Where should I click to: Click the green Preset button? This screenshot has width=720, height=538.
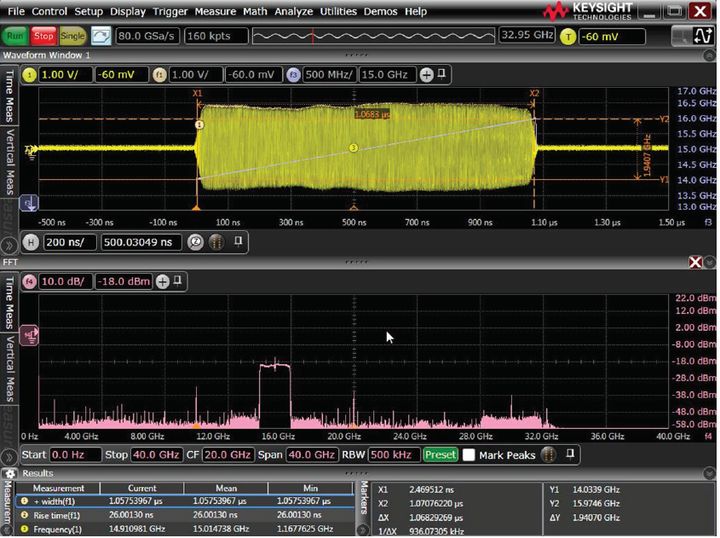tap(439, 454)
